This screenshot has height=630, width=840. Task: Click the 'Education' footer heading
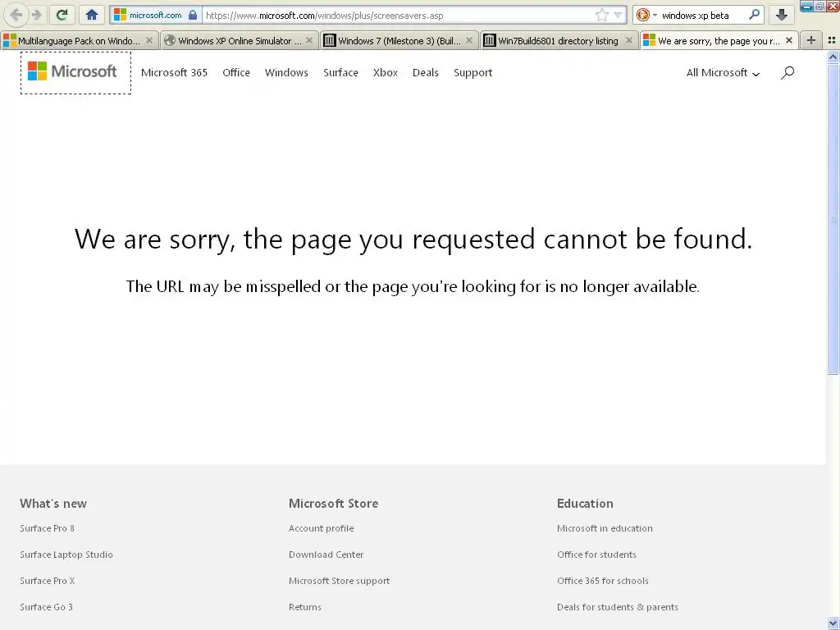pyautogui.click(x=585, y=504)
